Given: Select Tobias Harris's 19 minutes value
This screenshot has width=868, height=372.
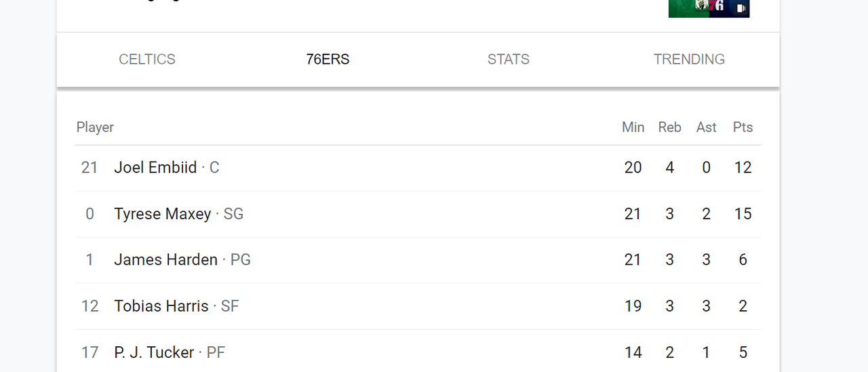Looking at the screenshot, I should pos(633,306).
